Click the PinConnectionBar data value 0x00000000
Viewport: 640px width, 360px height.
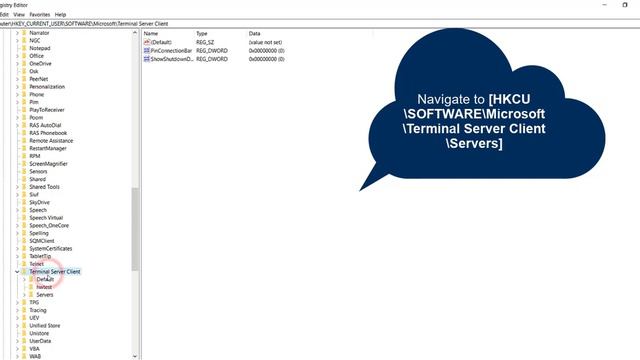(x=267, y=51)
